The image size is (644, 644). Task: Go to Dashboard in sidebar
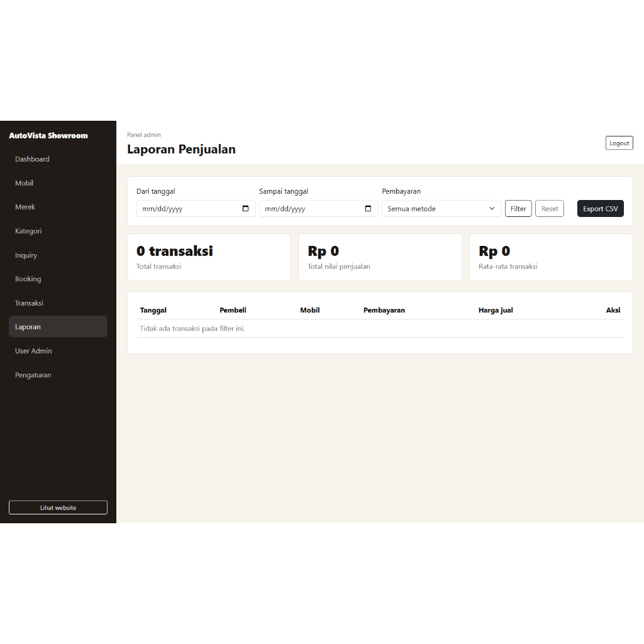(58, 159)
